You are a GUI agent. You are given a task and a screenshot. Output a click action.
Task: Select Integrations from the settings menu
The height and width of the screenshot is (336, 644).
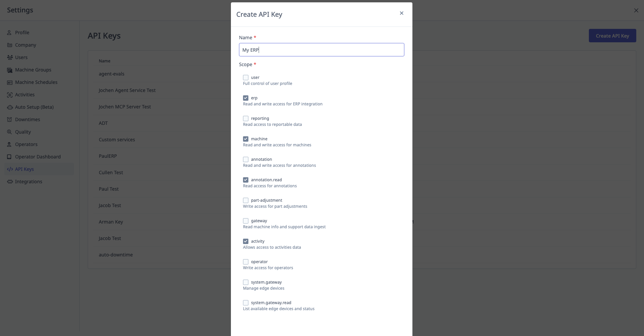(29, 181)
